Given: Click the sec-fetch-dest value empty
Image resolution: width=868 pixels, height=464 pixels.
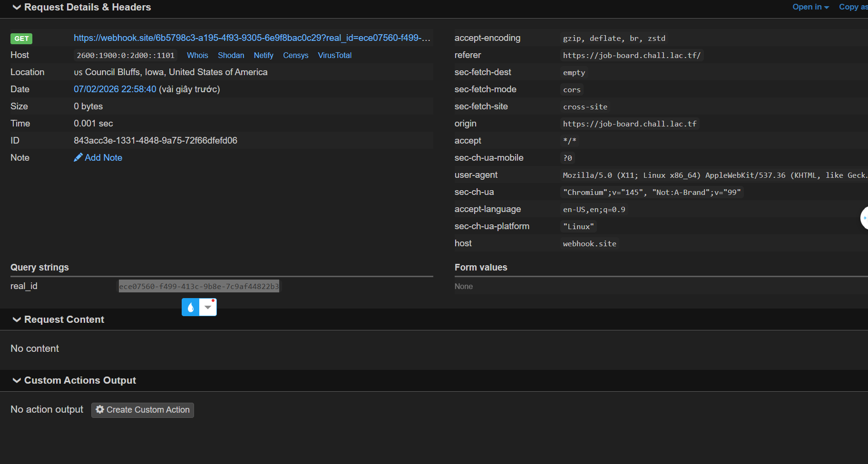Looking at the screenshot, I should pyautogui.click(x=574, y=72).
